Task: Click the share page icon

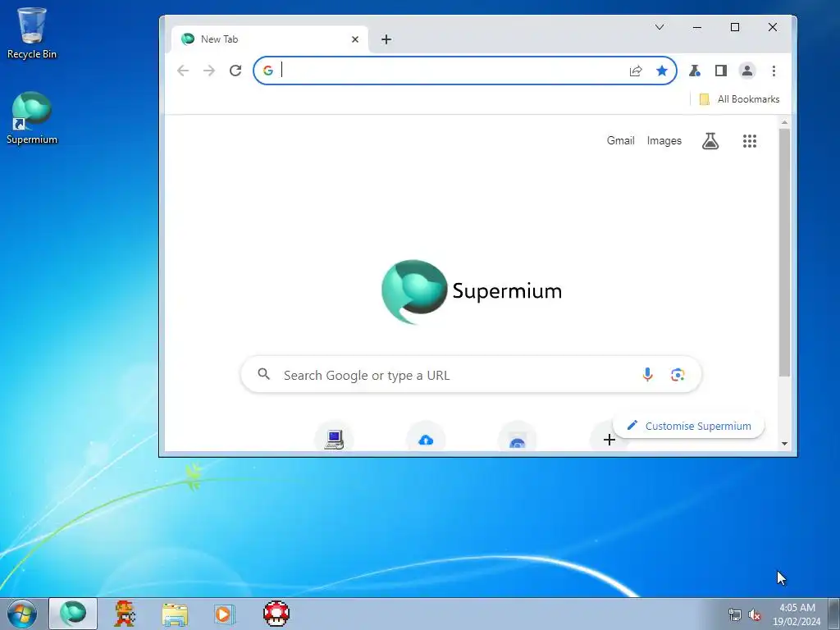Action: [x=636, y=71]
